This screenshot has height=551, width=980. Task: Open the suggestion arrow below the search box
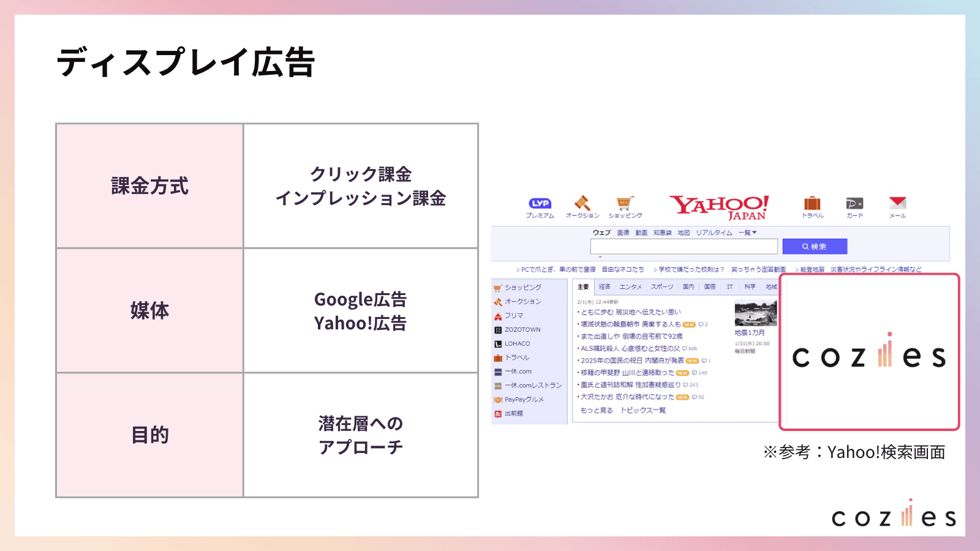600,257
